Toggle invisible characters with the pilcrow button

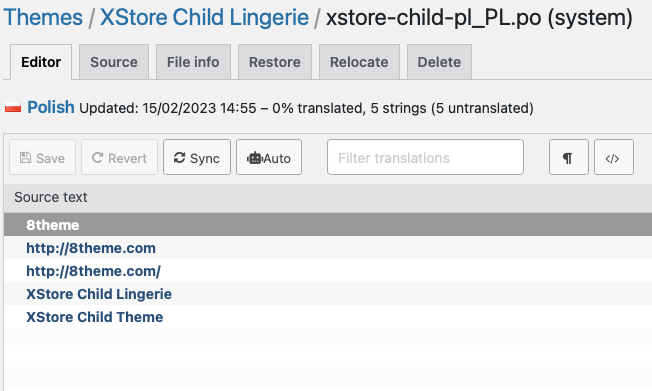coord(568,157)
